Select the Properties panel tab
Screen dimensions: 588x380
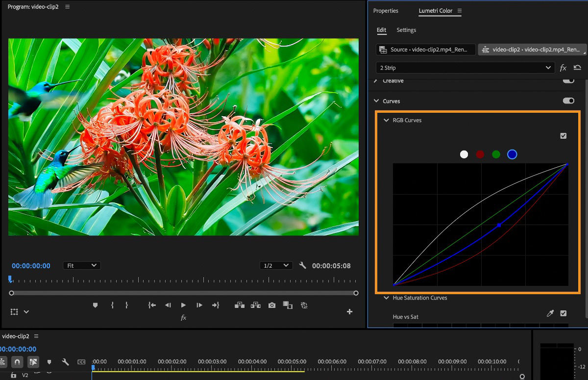386,11
